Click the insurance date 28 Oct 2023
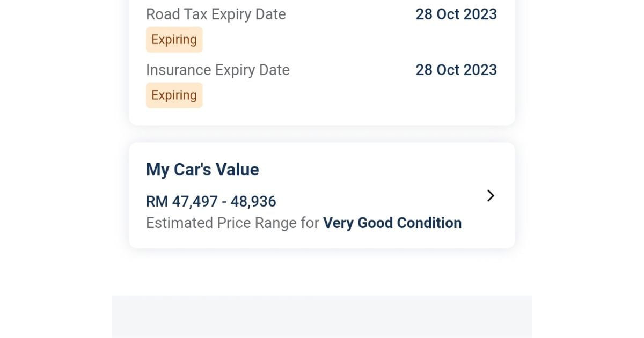The width and height of the screenshot is (644, 338). coord(456,70)
